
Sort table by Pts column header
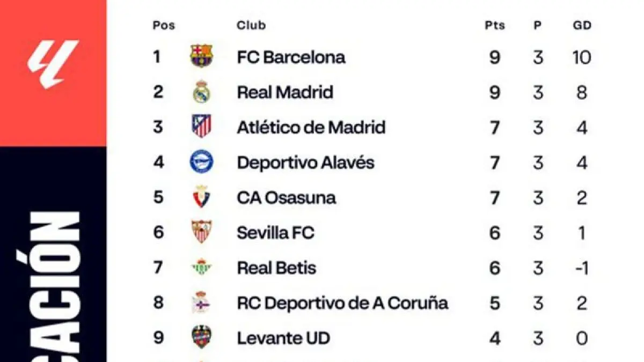coord(495,25)
